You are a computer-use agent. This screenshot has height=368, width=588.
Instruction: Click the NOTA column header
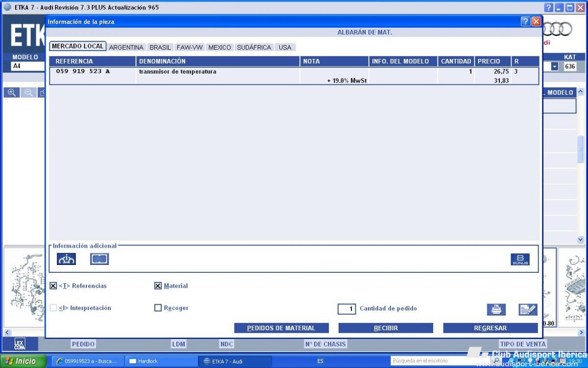point(335,61)
